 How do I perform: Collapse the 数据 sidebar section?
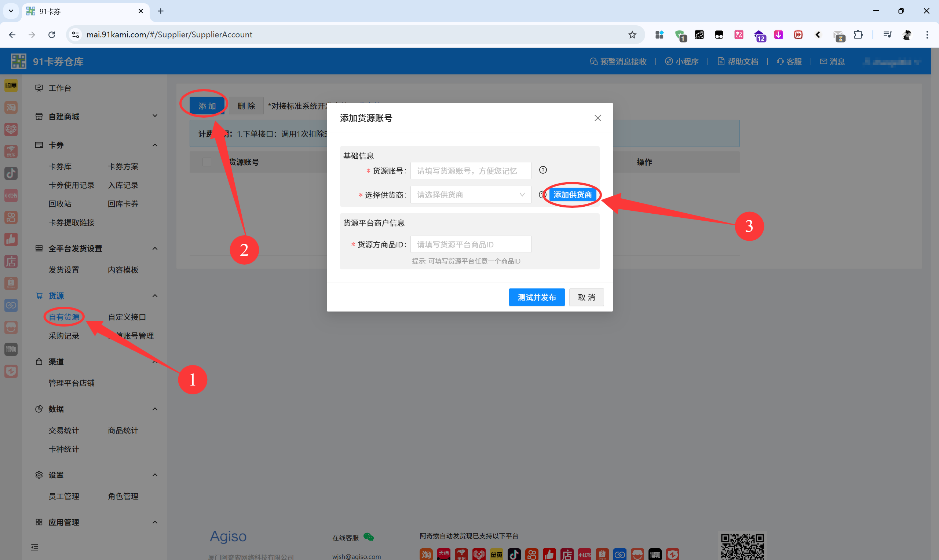coord(154,409)
